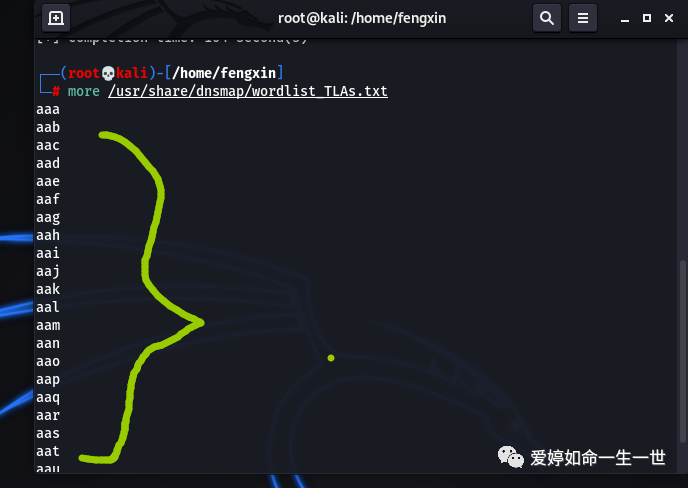
Task: Select the line 'aat' in output
Action: [x=48, y=451]
